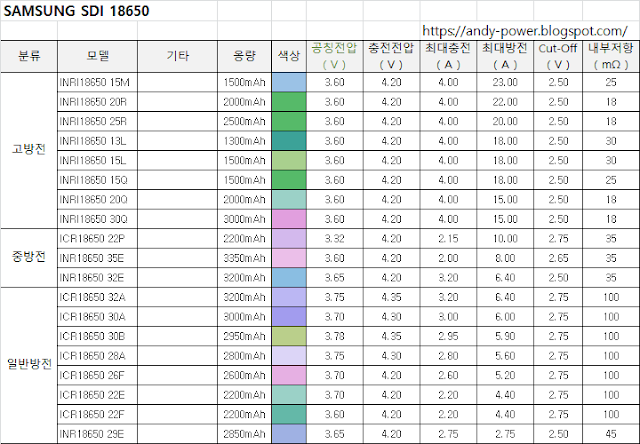Select model cell INR18650 32E
The height and width of the screenshot is (444, 640).
pos(98,278)
